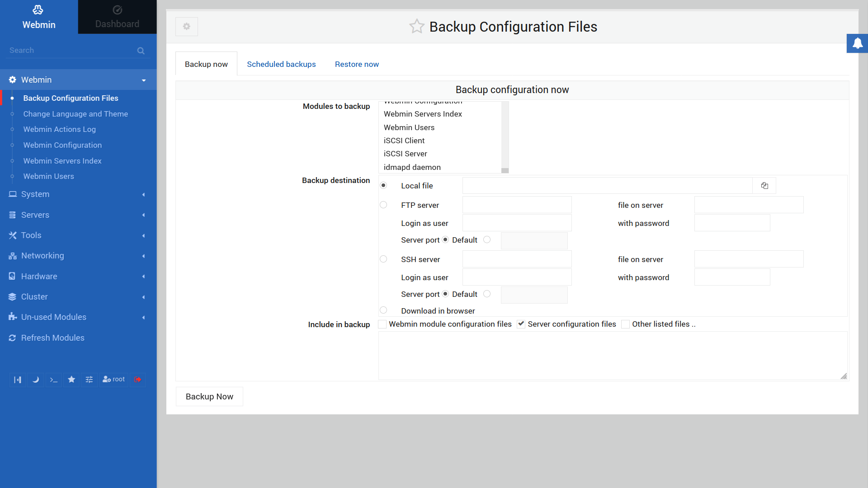
Task: Open the notifications bell
Action: click(857, 43)
